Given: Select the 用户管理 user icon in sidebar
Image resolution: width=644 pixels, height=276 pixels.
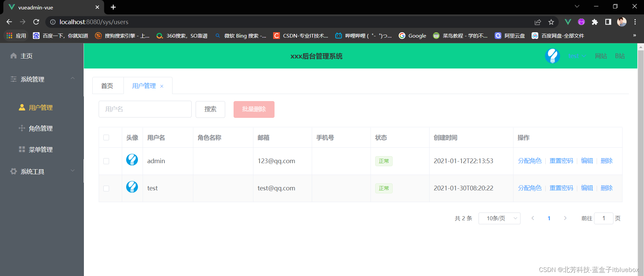Looking at the screenshot, I should [x=22, y=107].
